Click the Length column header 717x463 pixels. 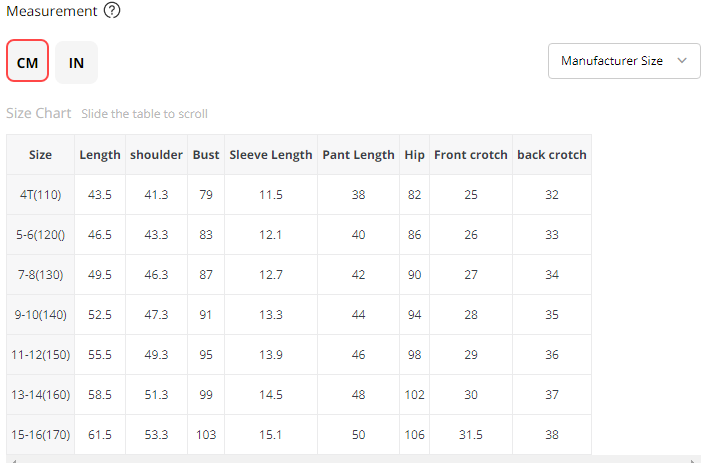pyautogui.click(x=100, y=155)
